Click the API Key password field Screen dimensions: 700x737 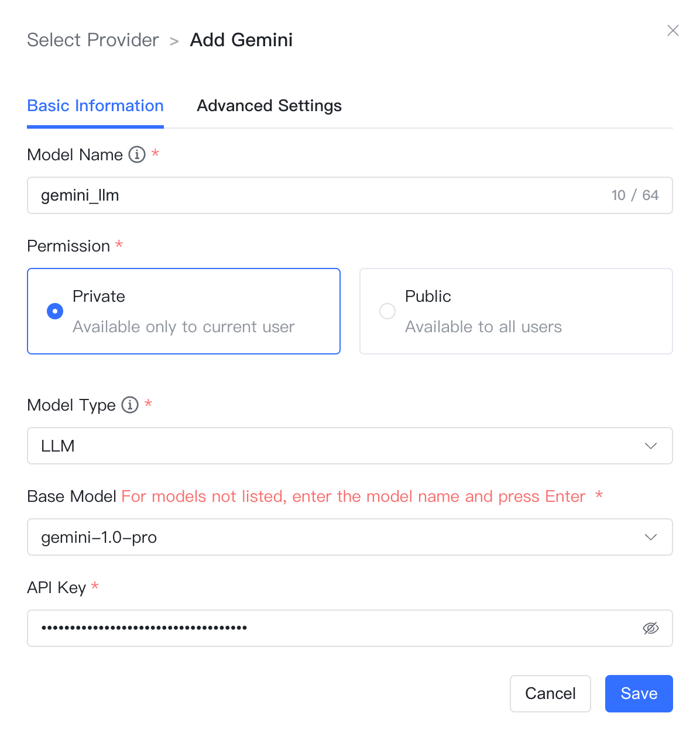(x=350, y=628)
